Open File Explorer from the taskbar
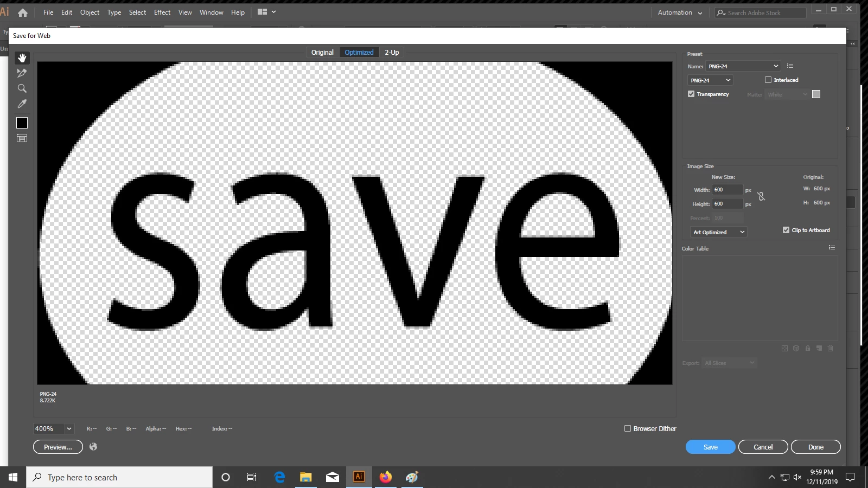Screen dimensions: 868x488 click(x=306, y=477)
